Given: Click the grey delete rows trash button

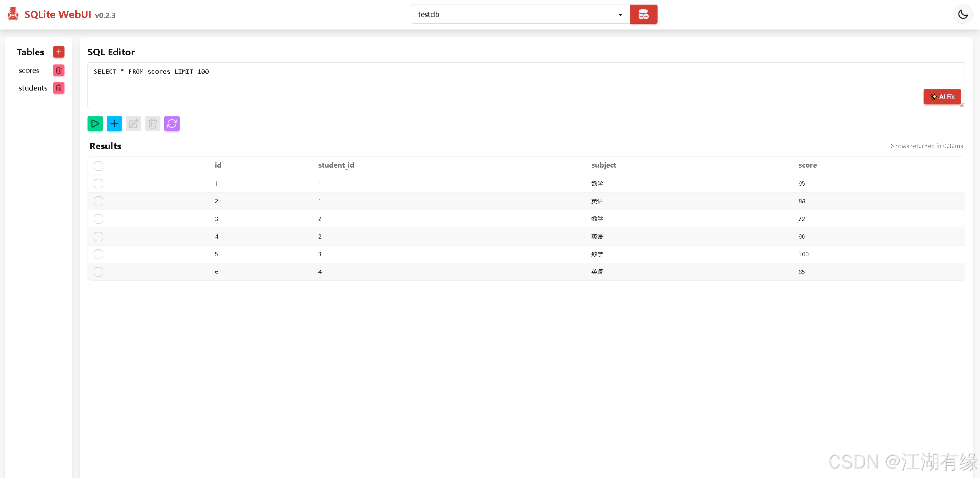Looking at the screenshot, I should (153, 124).
